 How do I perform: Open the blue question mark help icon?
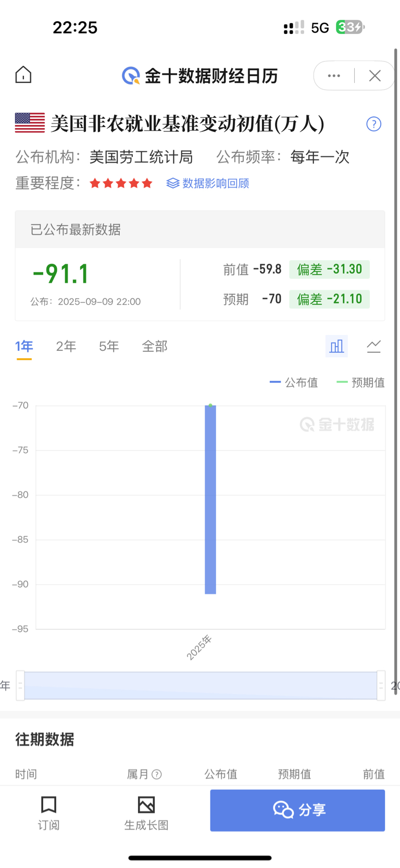click(x=373, y=124)
